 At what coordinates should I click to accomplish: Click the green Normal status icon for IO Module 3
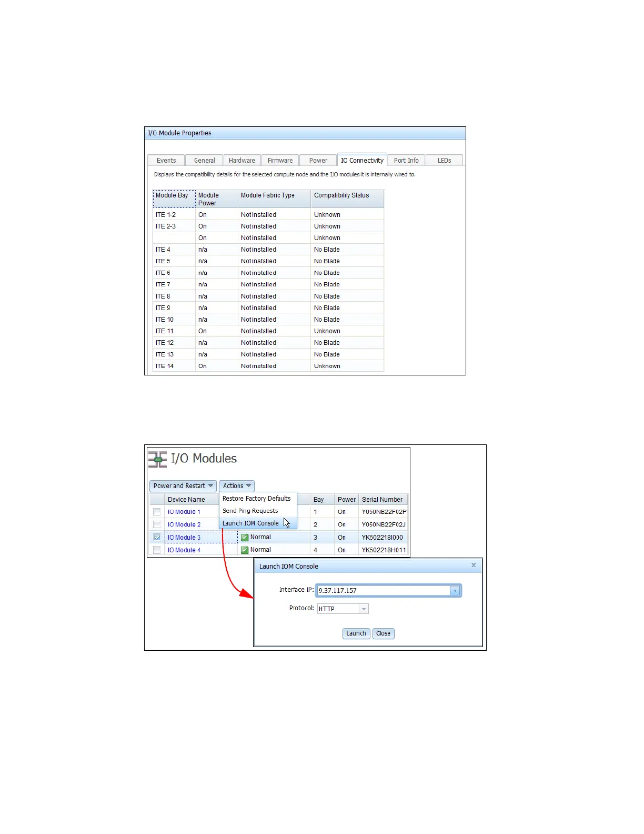[245, 538]
